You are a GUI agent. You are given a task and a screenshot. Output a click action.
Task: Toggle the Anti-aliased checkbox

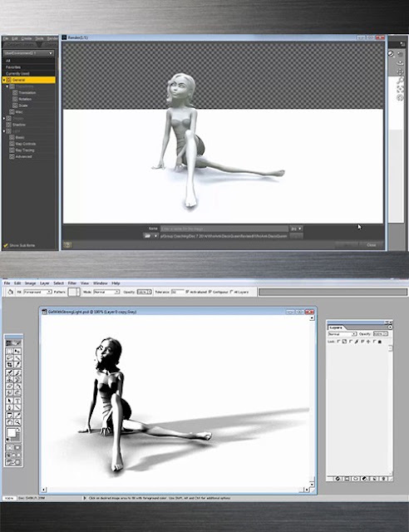(187, 292)
